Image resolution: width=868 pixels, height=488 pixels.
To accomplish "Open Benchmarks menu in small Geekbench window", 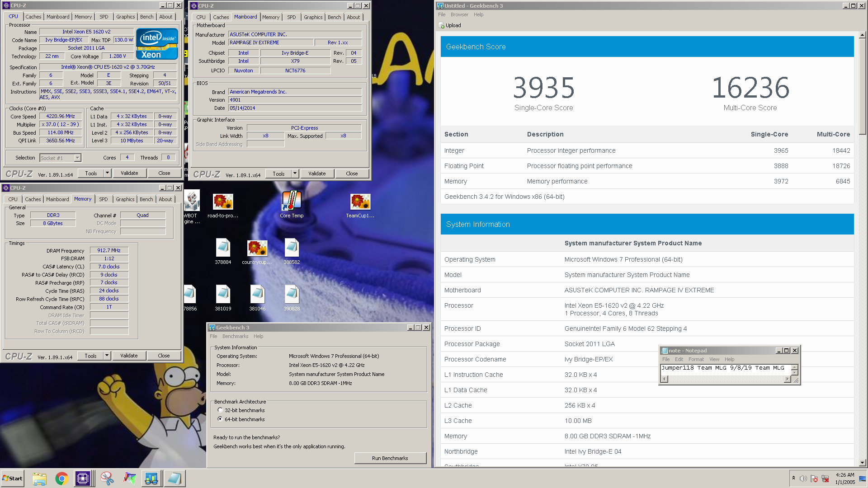I will coord(235,336).
